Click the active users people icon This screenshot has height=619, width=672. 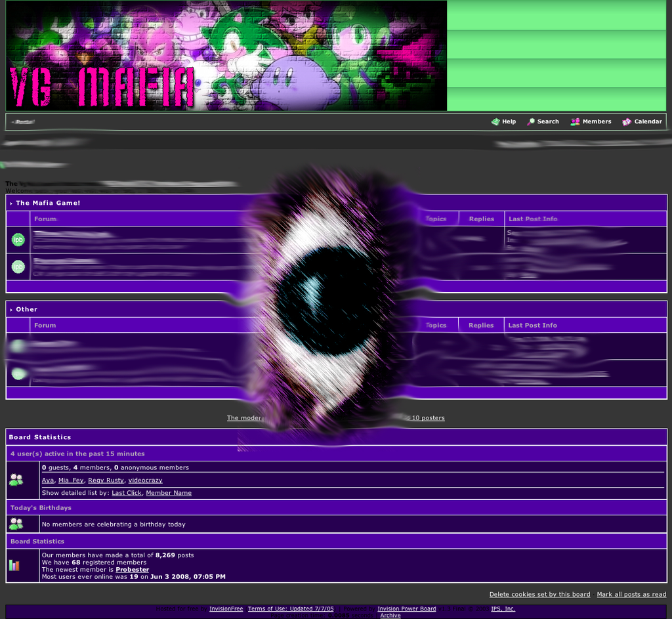(x=16, y=480)
